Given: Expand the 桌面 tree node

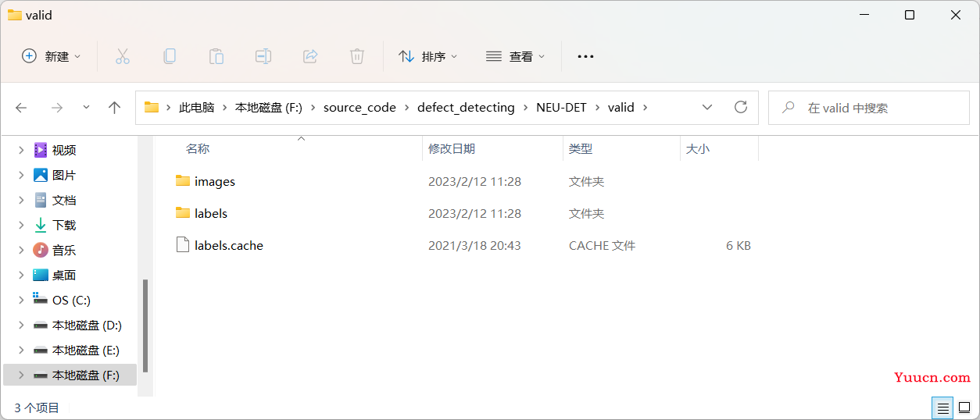Looking at the screenshot, I should 20,275.
